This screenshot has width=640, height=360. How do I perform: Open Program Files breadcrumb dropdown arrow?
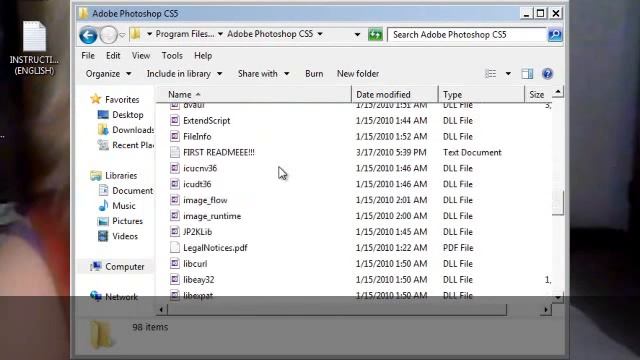(x=220, y=34)
